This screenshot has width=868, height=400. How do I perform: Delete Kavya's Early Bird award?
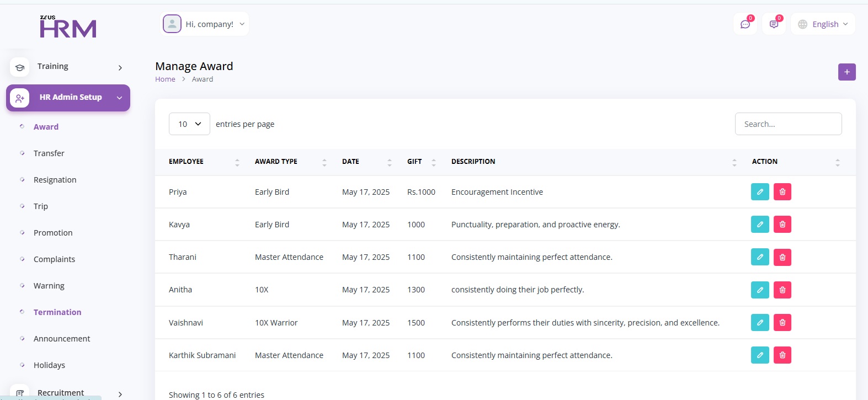coord(782,225)
